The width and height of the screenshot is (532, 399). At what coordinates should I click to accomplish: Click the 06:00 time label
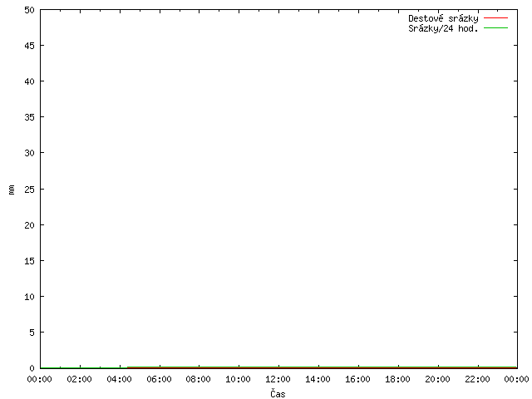(159, 379)
